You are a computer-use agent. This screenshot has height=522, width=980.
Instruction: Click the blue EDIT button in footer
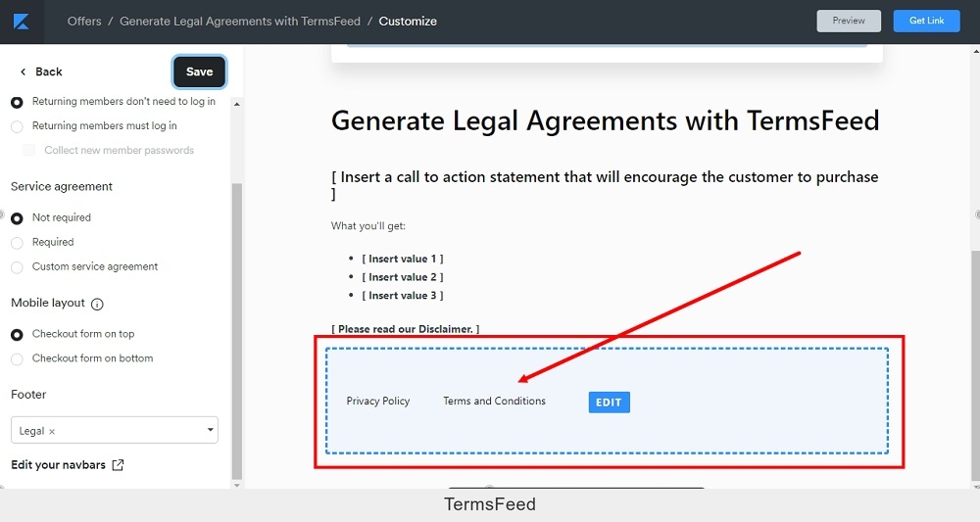tap(609, 403)
